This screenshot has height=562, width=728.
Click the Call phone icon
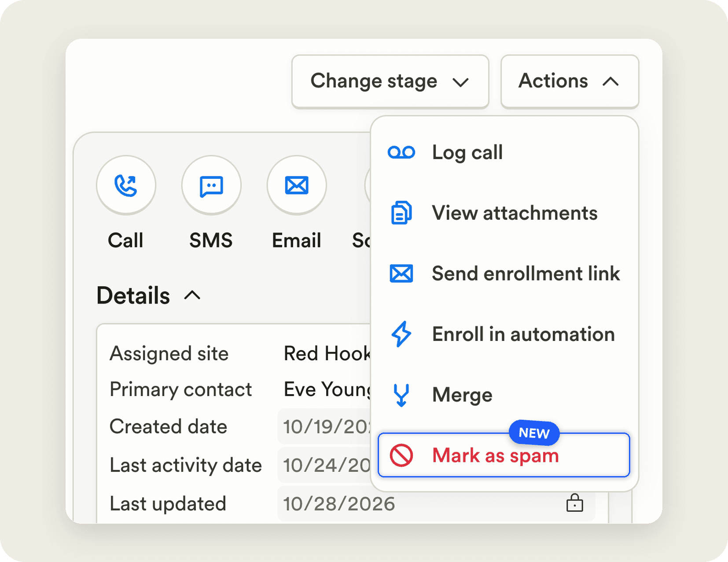126,185
